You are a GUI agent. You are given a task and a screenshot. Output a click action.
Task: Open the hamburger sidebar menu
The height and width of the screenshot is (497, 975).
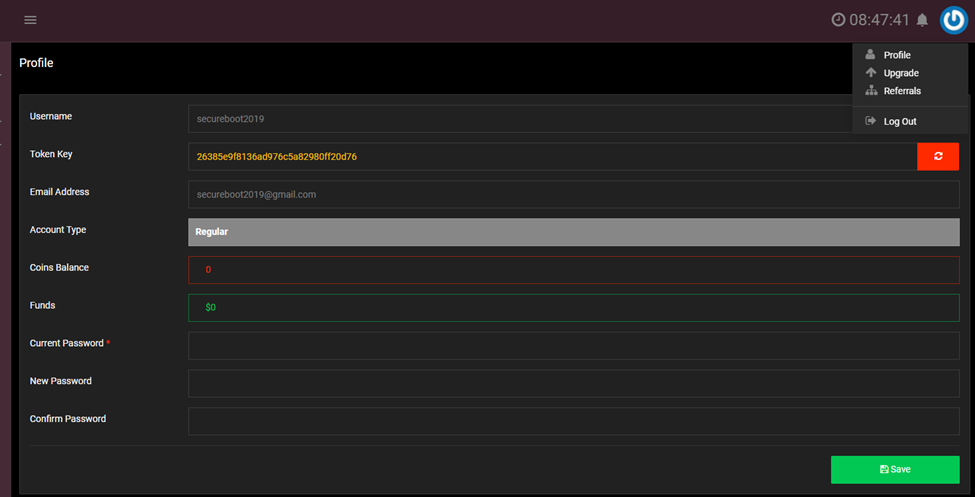(x=30, y=20)
